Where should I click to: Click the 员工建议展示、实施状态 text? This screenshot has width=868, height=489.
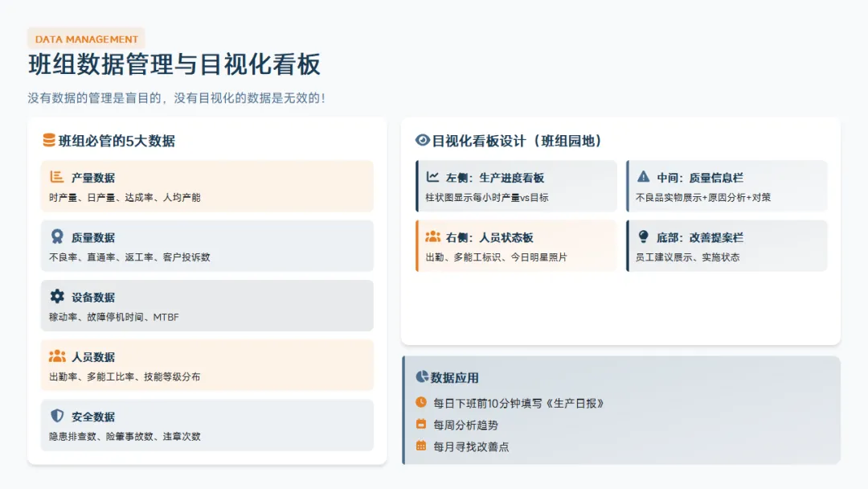click(687, 257)
